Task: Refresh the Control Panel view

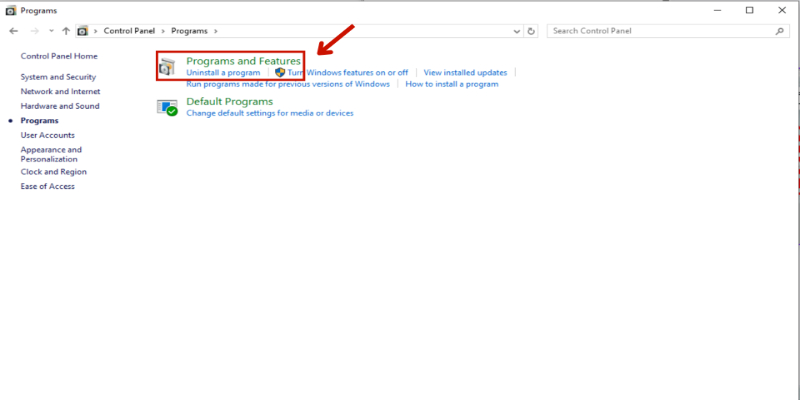Action: tap(531, 31)
